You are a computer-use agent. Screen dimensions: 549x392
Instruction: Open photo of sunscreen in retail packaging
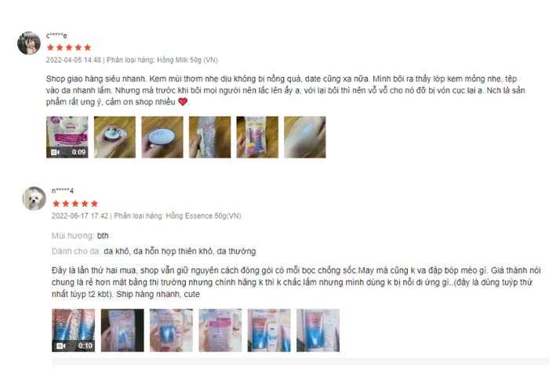tap(257, 137)
